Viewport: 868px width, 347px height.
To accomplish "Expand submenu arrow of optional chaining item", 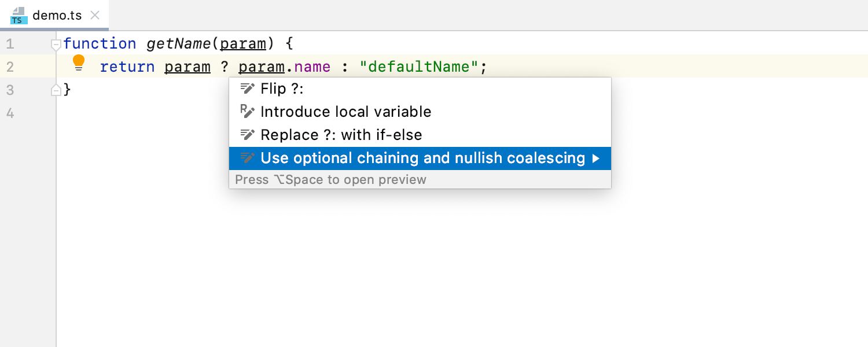I will [596, 158].
